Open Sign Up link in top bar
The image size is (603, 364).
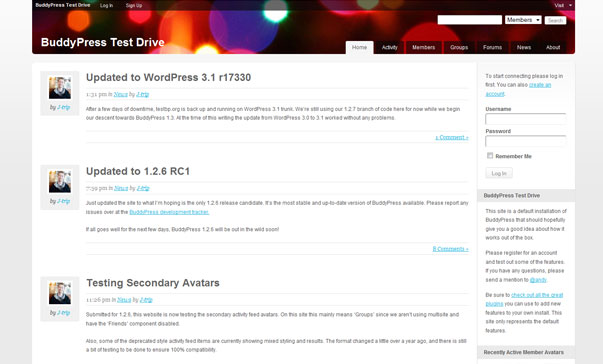point(134,5)
